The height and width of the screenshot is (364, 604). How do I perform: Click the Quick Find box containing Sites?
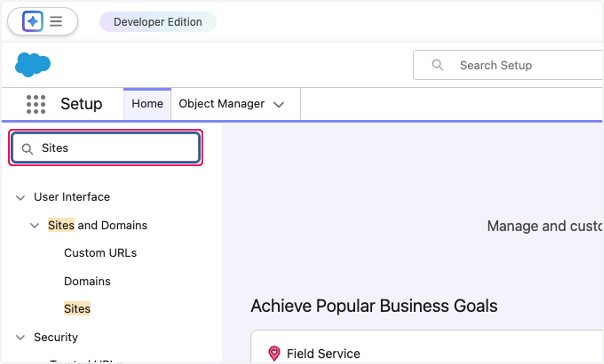[106, 148]
